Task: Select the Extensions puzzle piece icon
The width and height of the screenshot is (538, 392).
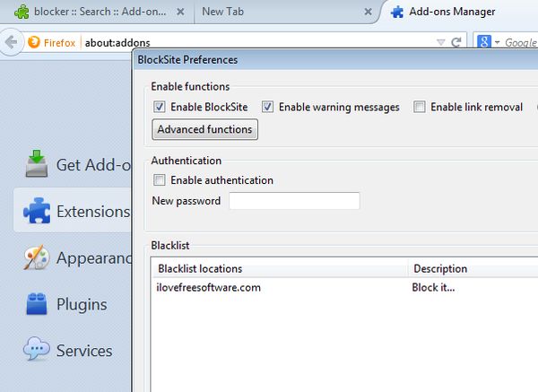Action: pyautogui.click(x=37, y=212)
